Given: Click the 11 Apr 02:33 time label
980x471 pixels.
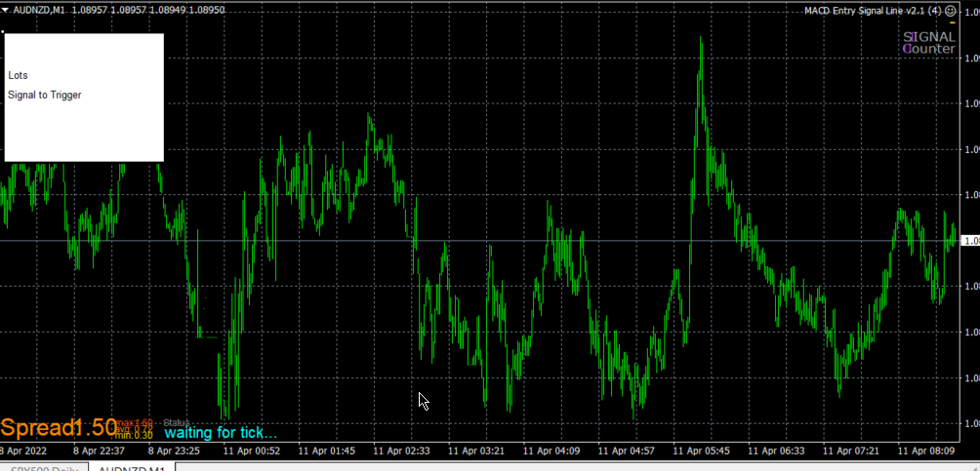Looking at the screenshot, I should pyautogui.click(x=401, y=451).
